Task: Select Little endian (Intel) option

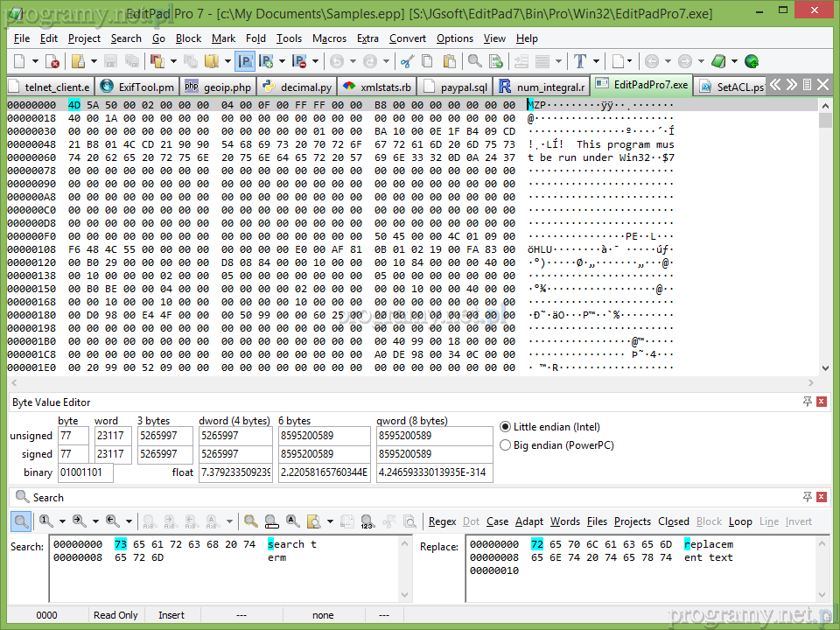Action: tap(506, 427)
